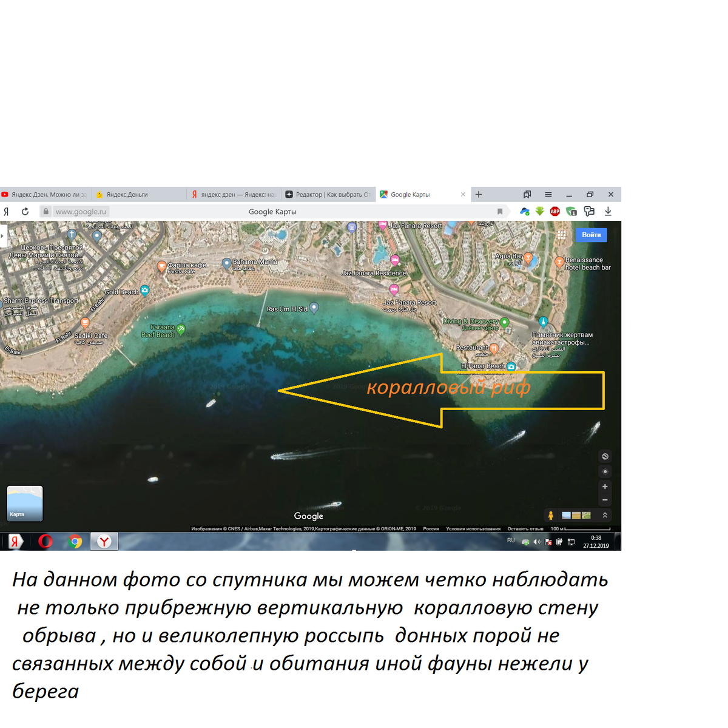
Task: Zoom in on the map with plus
Action: click(x=605, y=487)
